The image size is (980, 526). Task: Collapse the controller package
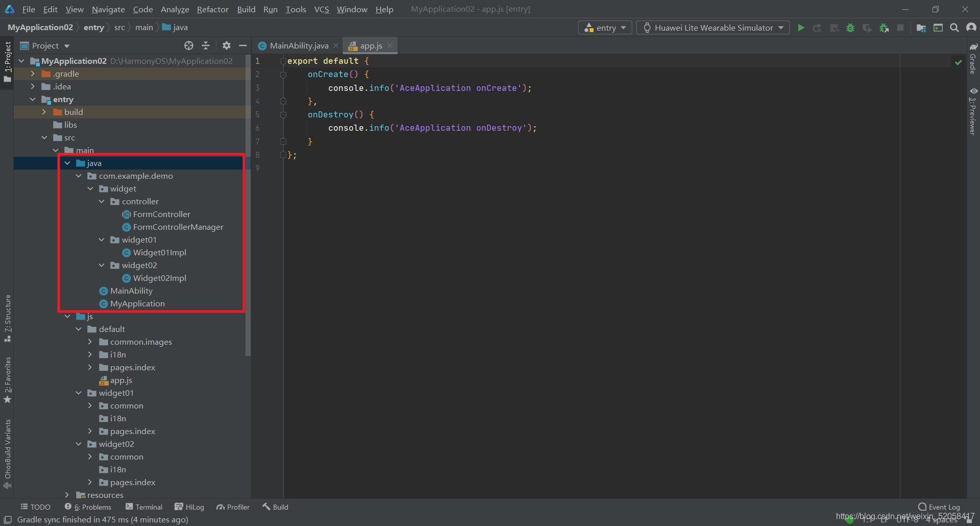coord(102,201)
